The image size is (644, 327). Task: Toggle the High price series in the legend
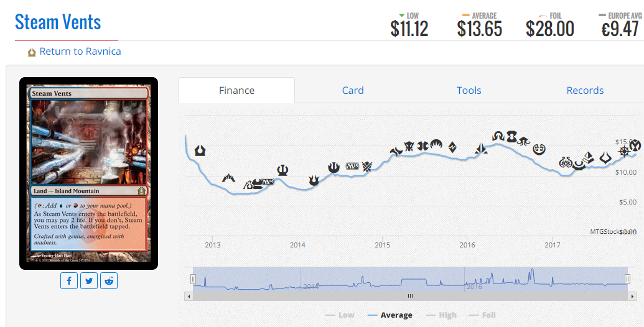pyautogui.click(x=441, y=315)
